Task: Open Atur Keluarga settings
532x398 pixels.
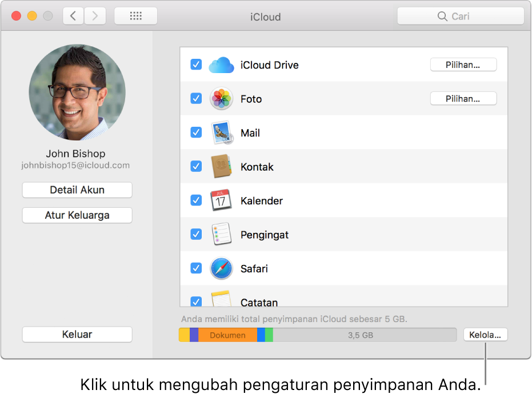Action: tap(77, 215)
